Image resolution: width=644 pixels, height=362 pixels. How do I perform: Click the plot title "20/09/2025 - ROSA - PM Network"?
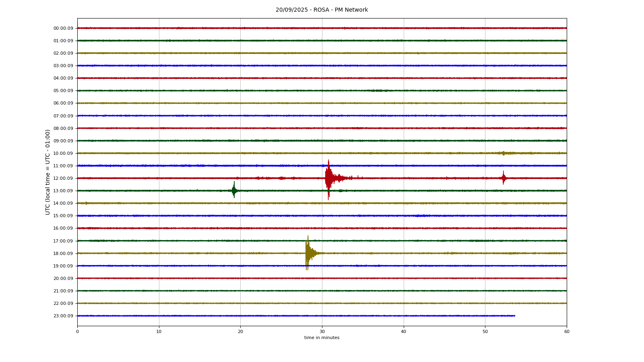[322, 10]
